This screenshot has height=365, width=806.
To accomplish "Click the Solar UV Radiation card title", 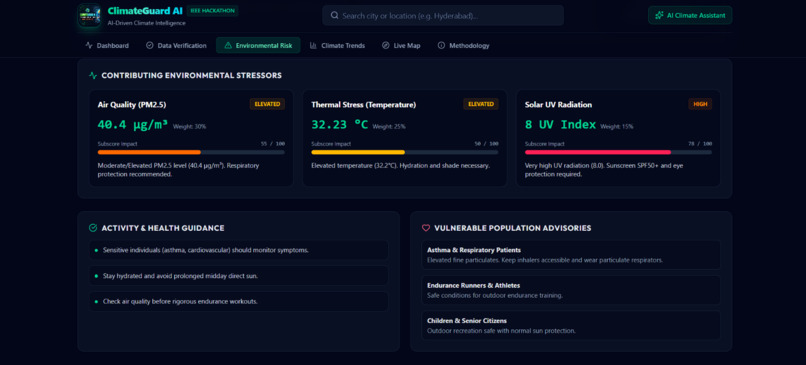I will [x=558, y=105].
